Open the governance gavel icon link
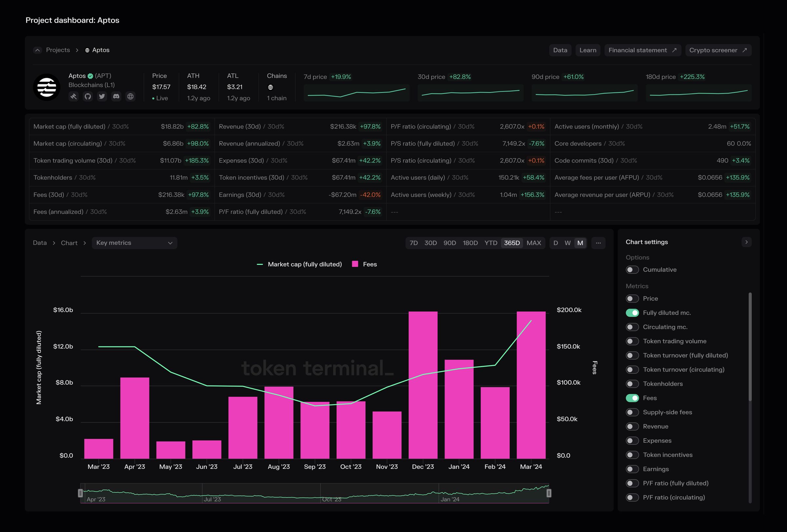 pyautogui.click(x=73, y=96)
